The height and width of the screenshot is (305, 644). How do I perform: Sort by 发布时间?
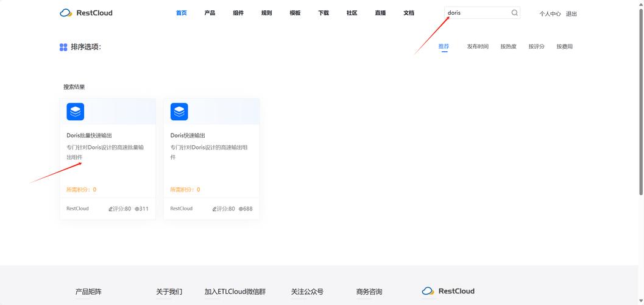click(x=478, y=46)
